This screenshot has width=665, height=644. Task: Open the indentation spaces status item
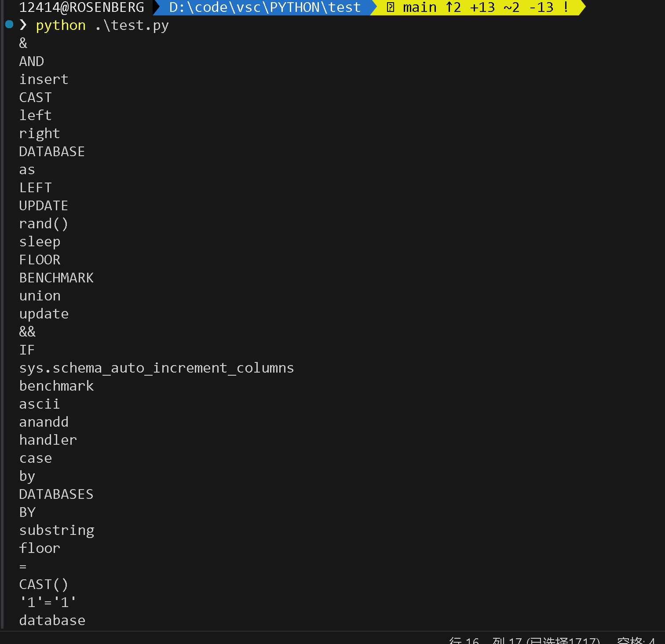tap(636, 640)
